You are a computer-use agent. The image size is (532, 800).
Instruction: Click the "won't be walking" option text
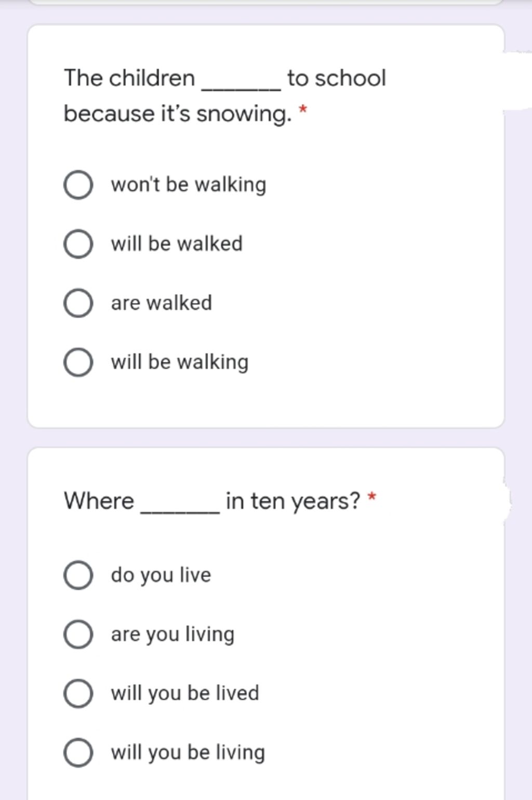189,185
